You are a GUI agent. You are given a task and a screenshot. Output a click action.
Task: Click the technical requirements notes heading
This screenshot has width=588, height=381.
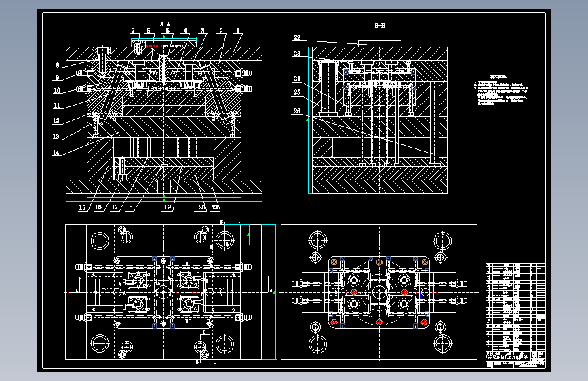click(x=498, y=77)
